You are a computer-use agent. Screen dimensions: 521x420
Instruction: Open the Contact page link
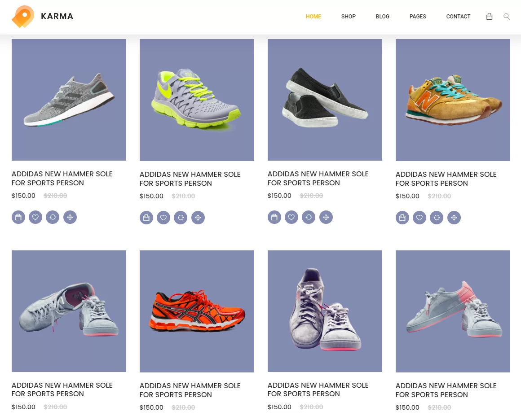pos(458,16)
